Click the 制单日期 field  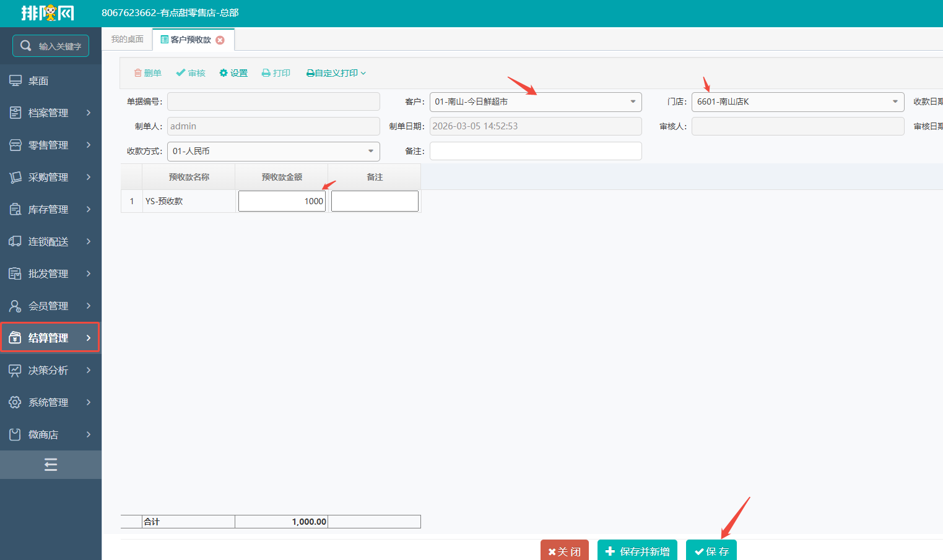click(x=536, y=126)
